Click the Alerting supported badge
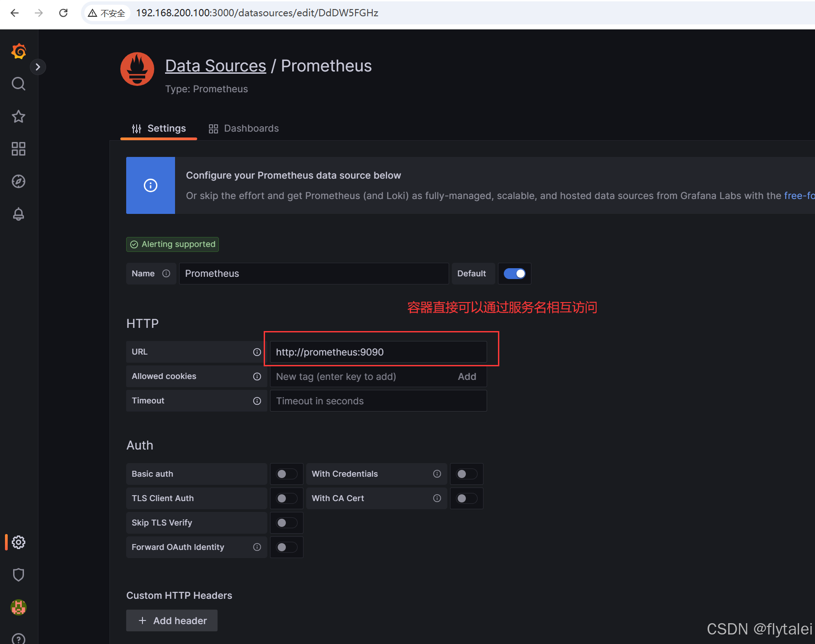Image resolution: width=815 pixels, height=644 pixels. 172,244
